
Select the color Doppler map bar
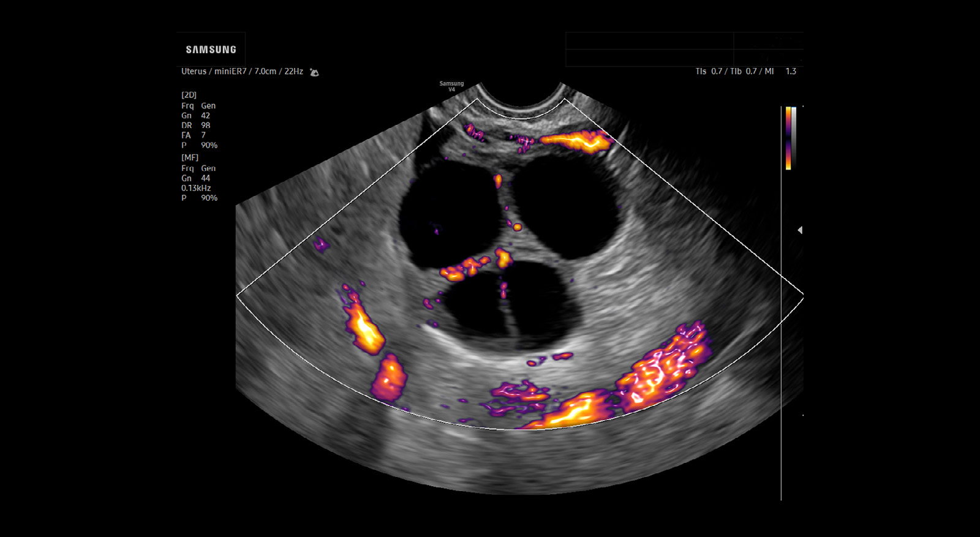pos(788,138)
